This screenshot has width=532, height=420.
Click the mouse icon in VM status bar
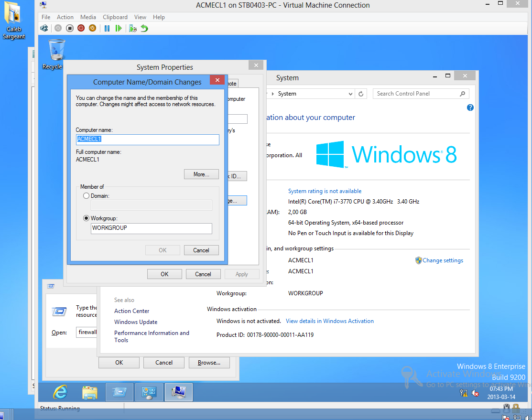(x=506, y=407)
